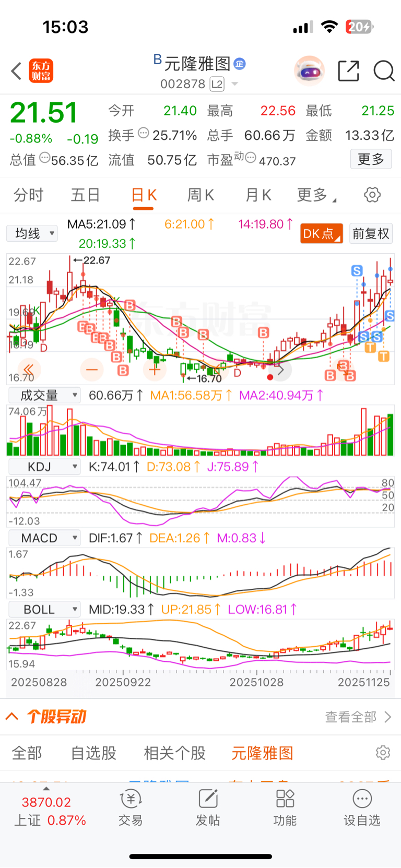
Task: Tap the 前复权 adjustment button
Action: (x=371, y=233)
